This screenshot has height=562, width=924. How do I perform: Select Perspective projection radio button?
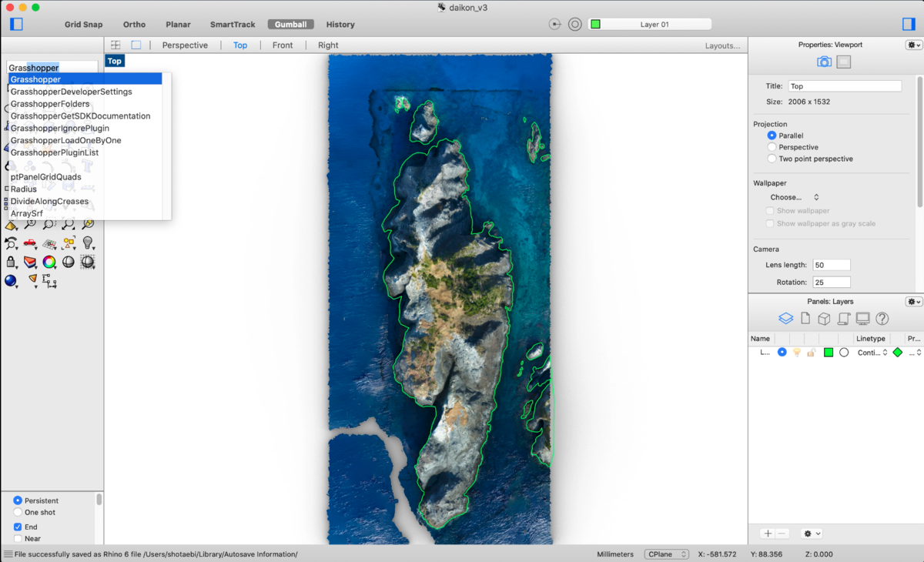[x=772, y=147]
